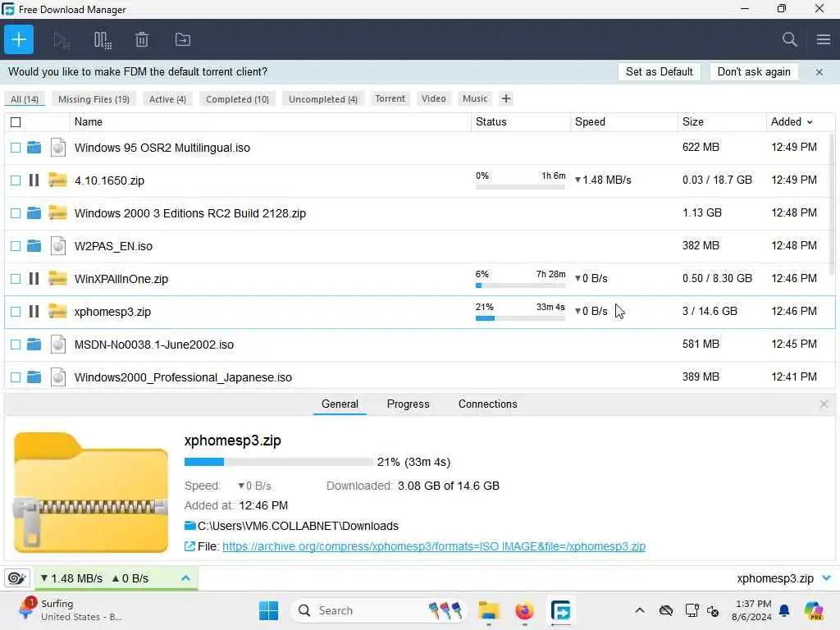Expand the speed panel chevron in status bar
Viewport: 840px width, 630px height.
185,578
